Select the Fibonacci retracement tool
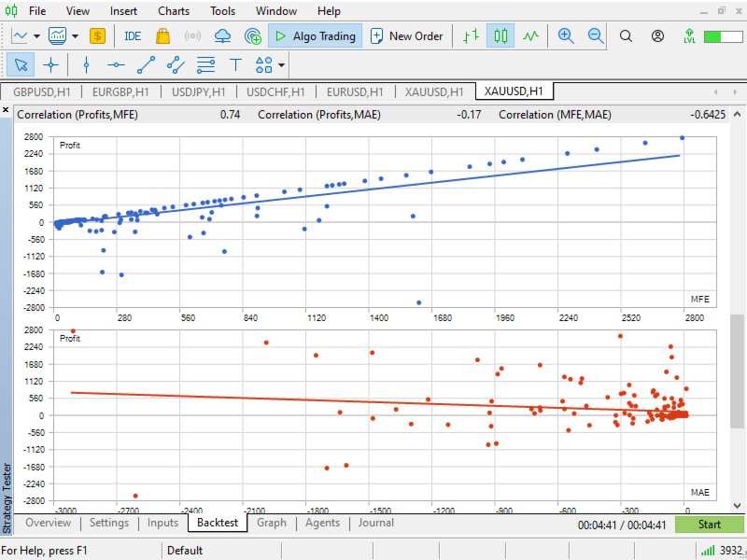Viewport: 747px width, 560px height. click(205, 64)
